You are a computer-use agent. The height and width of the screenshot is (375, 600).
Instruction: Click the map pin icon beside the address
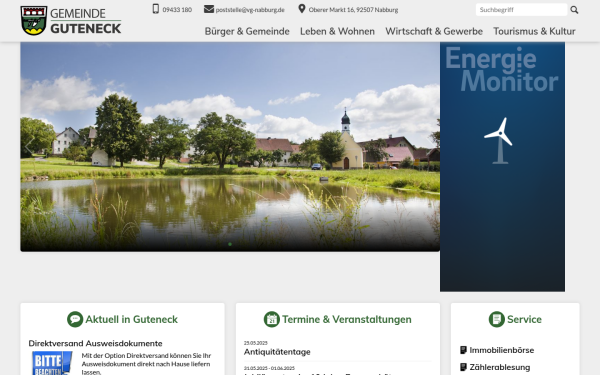[x=302, y=8]
